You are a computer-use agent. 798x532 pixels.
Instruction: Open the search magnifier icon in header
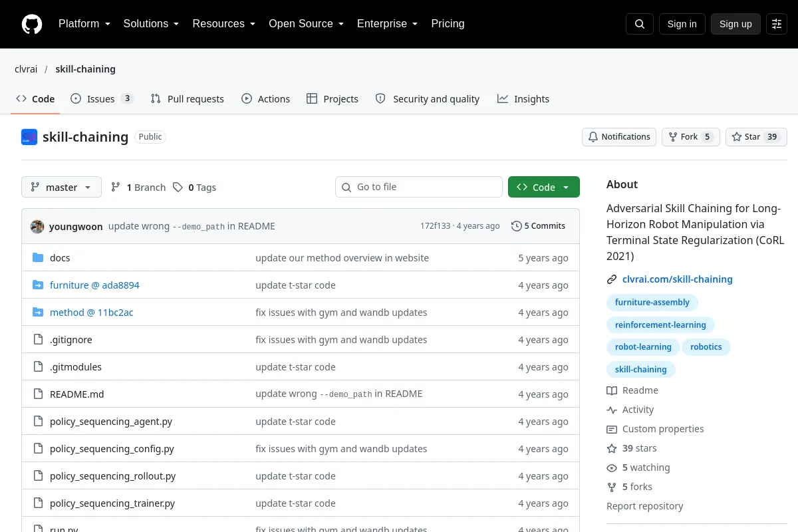pyautogui.click(x=640, y=24)
